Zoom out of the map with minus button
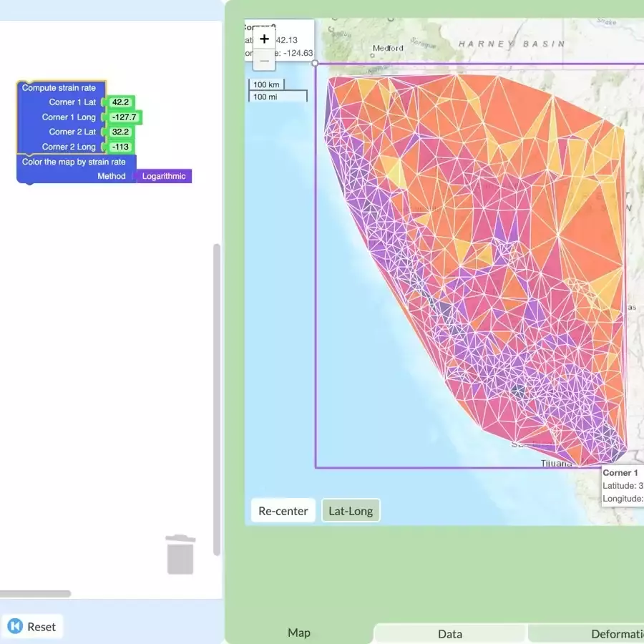 [263, 62]
